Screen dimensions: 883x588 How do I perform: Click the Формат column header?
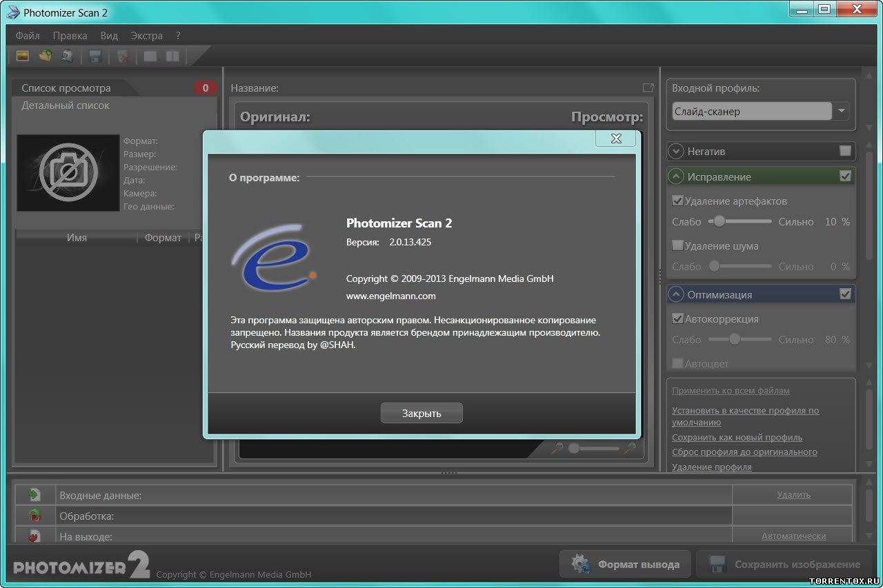click(163, 237)
